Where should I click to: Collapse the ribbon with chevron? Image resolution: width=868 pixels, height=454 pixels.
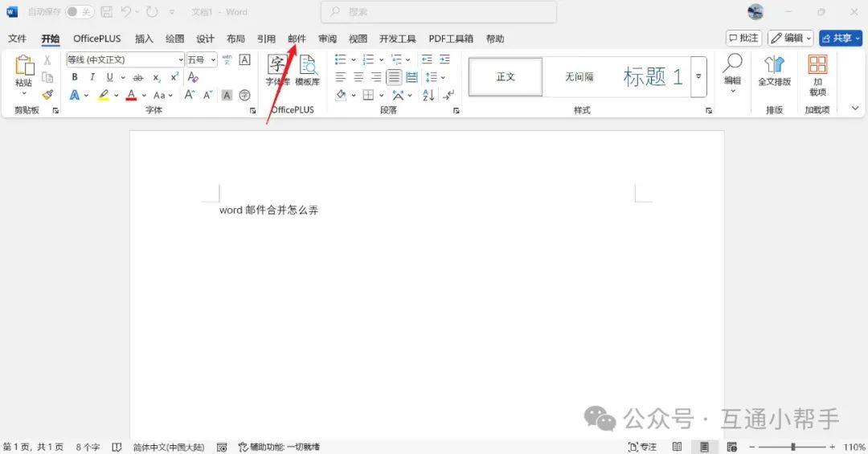click(x=855, y=108)
